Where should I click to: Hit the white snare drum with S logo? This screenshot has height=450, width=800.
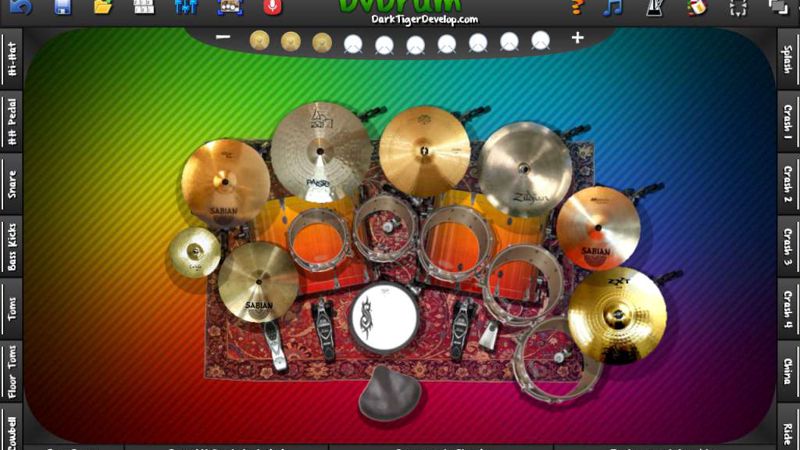[384, 318]
